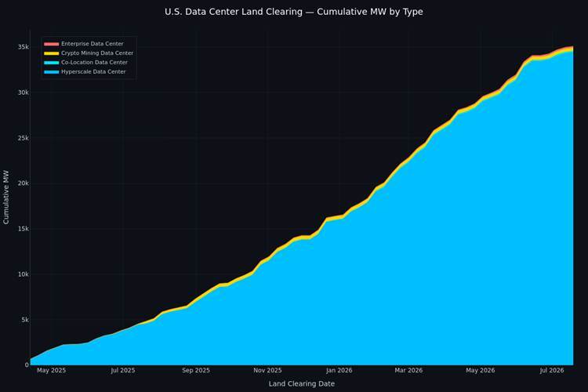Image resolution: width=588 pixels, height=392 pixels.
Task: Click the 'Jul 2025' x-axis tick label
Action: click(x=123, y=371)
